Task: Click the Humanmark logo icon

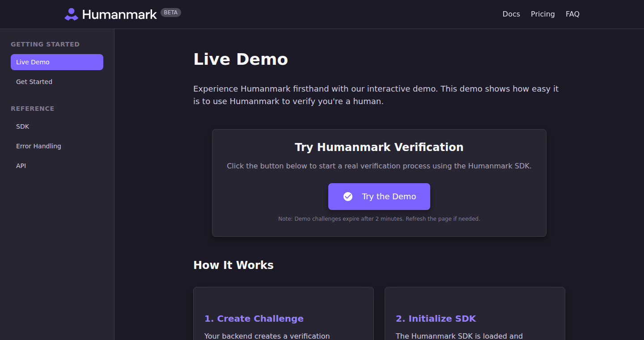Action: pyautogui.click(x=72, y=14)
